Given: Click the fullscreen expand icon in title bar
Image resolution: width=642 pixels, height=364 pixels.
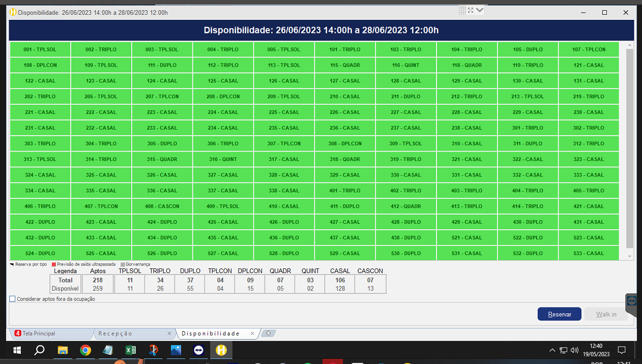Looking at the screenshot, I should tap(471, 10).
